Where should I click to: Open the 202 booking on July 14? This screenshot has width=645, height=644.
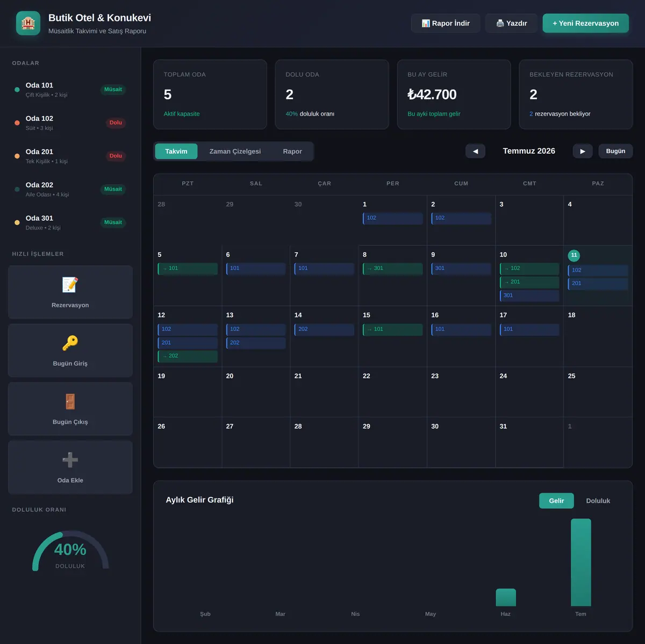(324, 329)
